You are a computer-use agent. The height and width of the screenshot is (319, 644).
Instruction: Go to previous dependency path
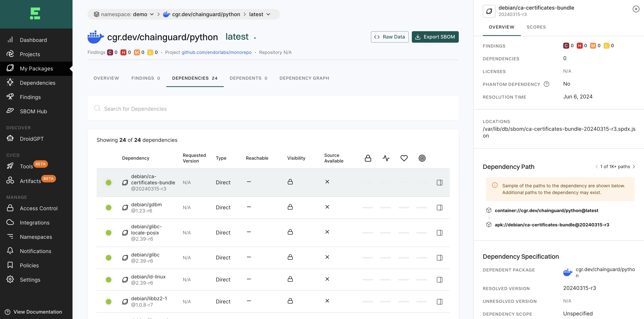point(596,166)
